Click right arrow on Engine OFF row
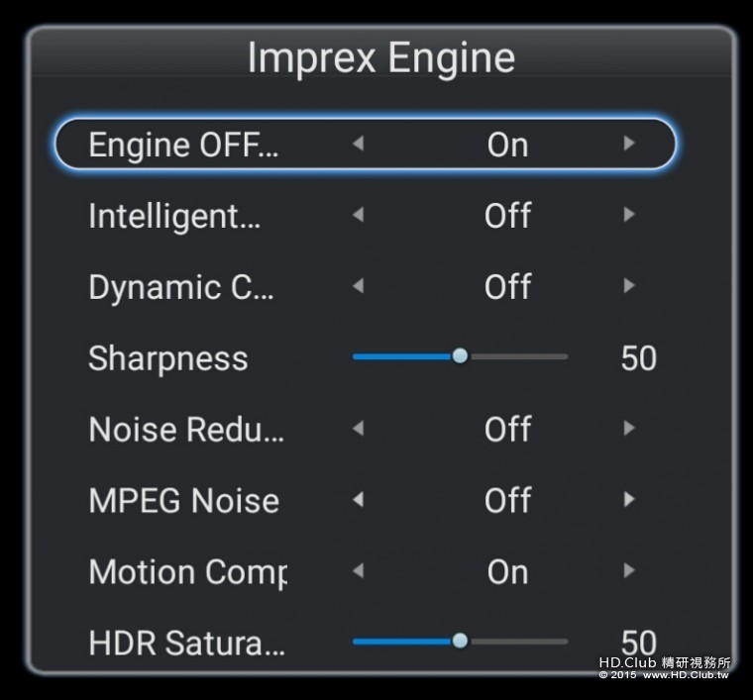Screen dimensions: 753x700 pyautogui.click(x=629, y=144)
